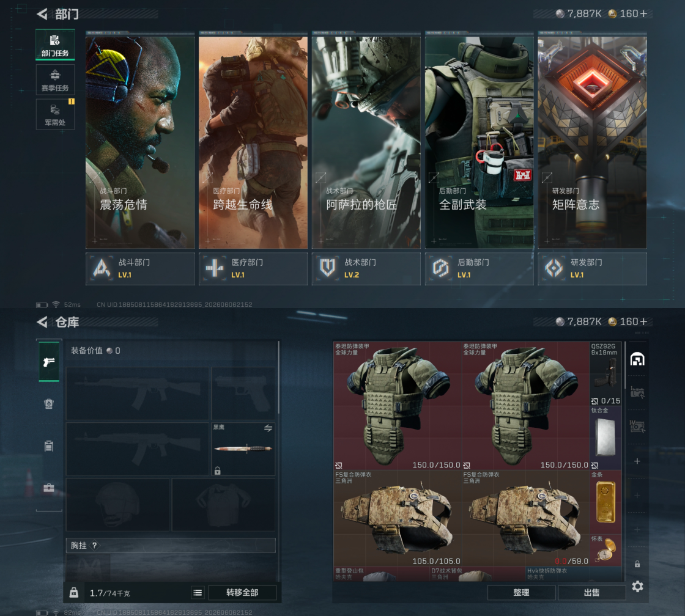Select the armor vest loadout tab icon

[49, 404]
